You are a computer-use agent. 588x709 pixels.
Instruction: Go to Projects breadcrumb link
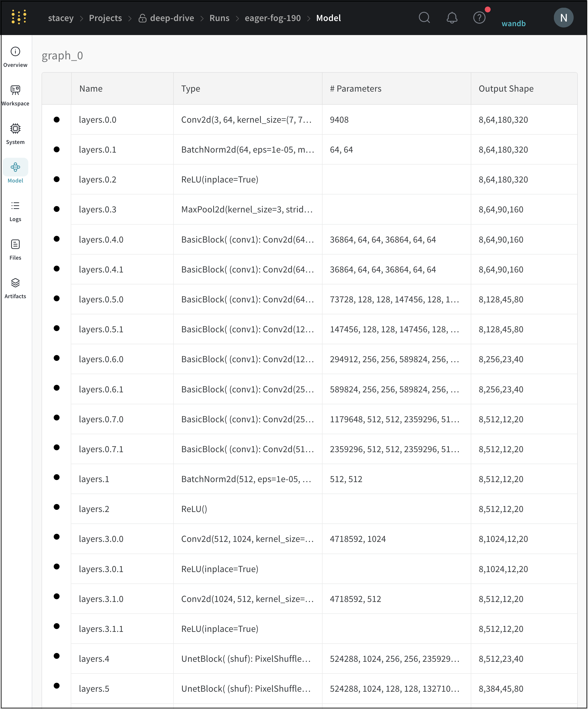click(x=105, y=18)
